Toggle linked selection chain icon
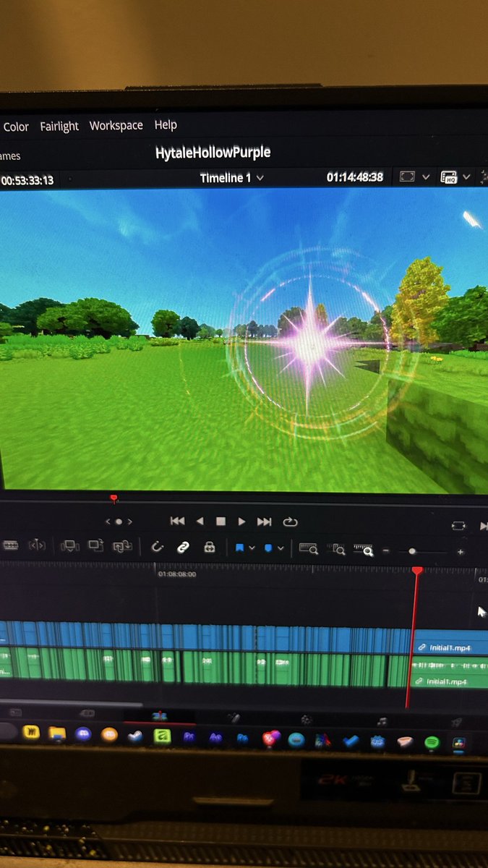This screenshot has width=488, height=868. (x=183, y=548)
